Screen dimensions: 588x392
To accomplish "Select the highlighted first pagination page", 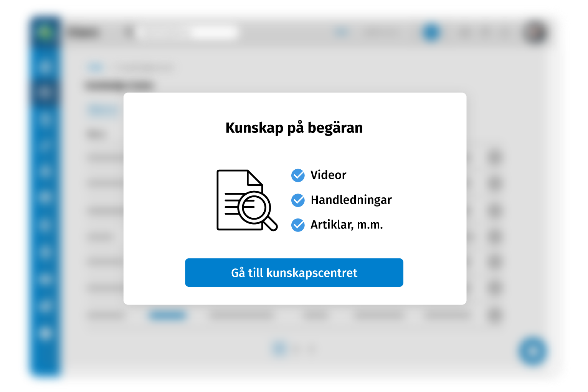I will point(279,349).
